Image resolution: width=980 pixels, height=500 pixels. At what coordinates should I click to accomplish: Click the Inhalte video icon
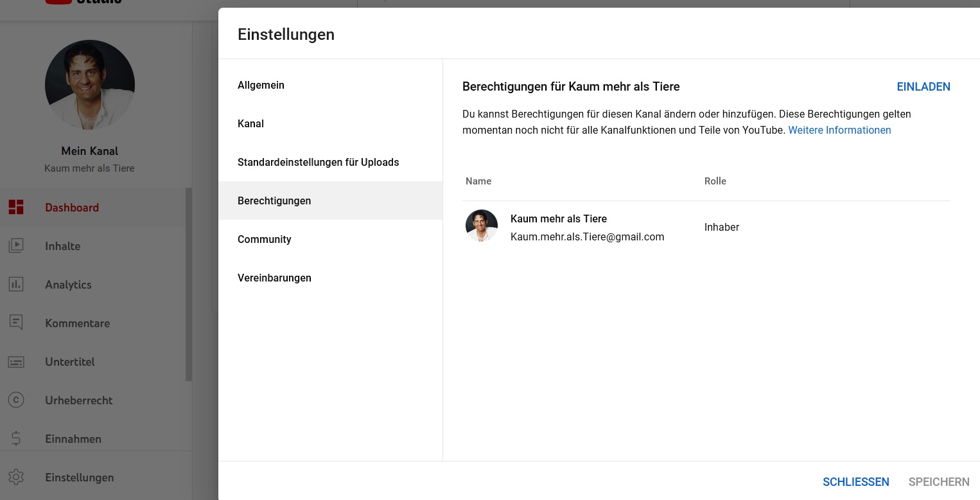(x=16, y=246)
